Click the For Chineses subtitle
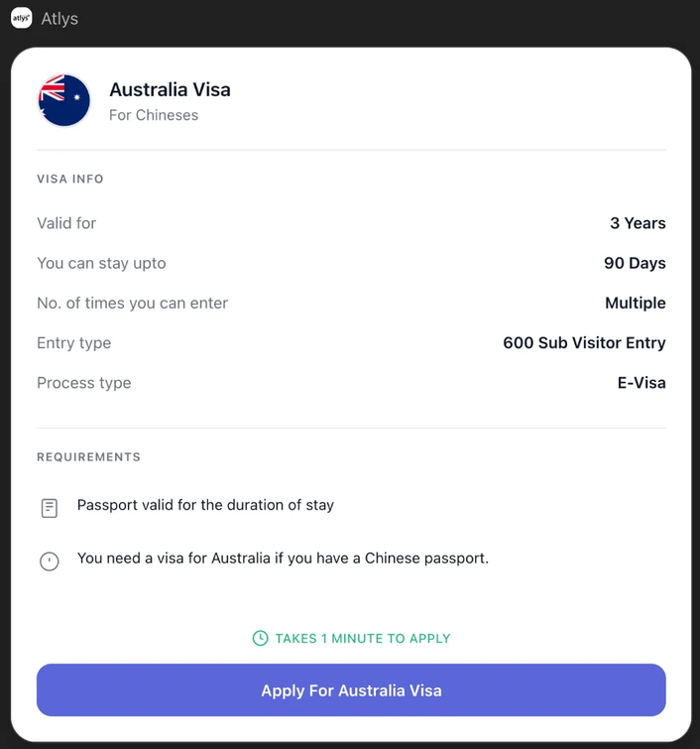 (154, 115)
